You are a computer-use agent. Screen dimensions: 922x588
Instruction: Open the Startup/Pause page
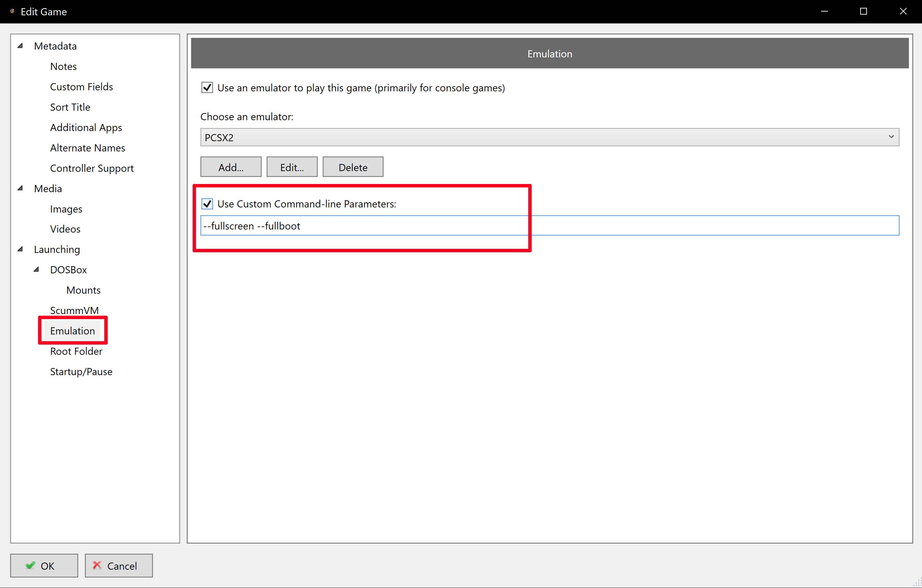(81, 371)
